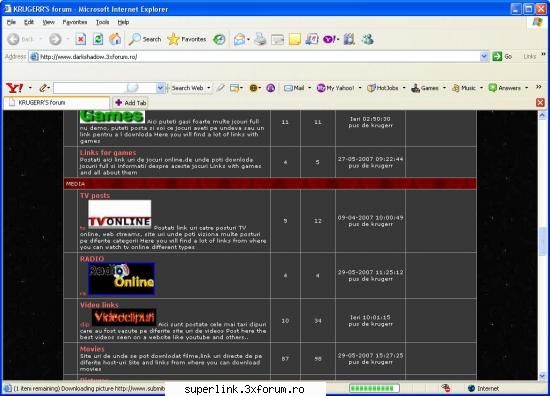The width and height of the screenshot is (550, 396).
Task: Click the Videoclipuri banner image
Action: (x=124, y=317)
